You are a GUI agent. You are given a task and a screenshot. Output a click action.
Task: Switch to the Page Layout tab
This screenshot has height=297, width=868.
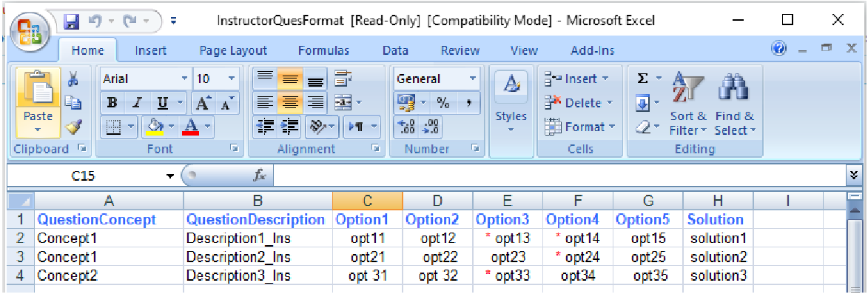(233, 50)
